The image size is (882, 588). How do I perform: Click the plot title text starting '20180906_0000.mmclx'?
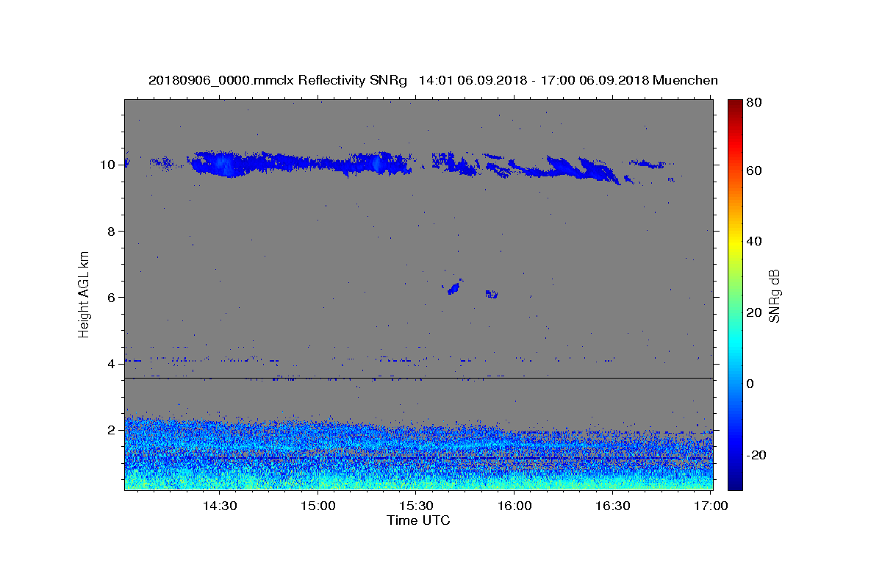[x=433, y=80]
